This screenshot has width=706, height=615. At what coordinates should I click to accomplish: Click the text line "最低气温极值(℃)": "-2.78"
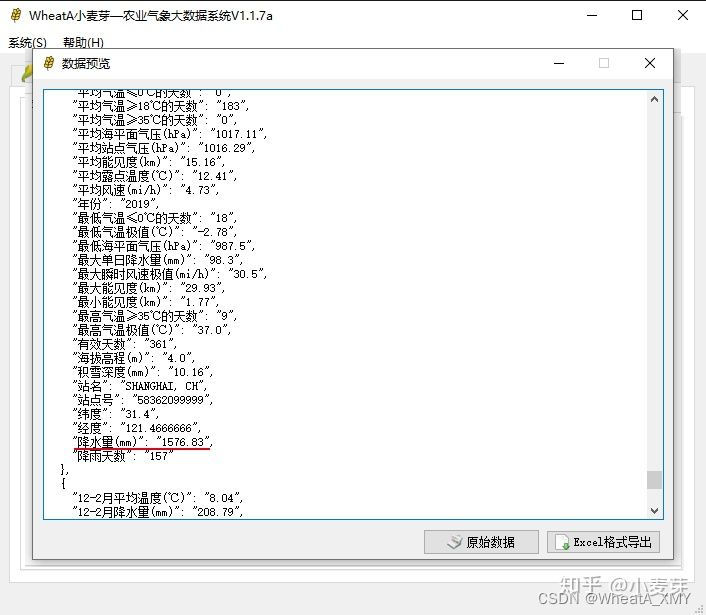155,232
